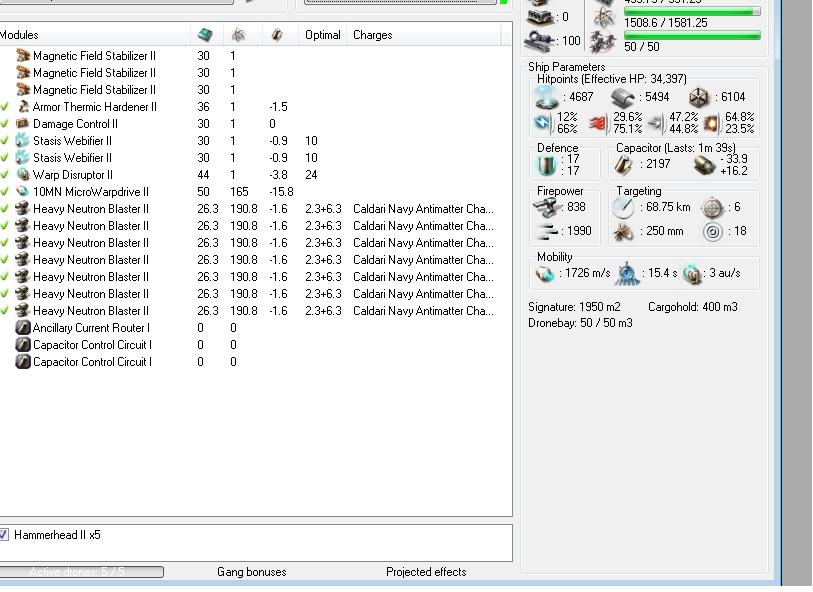Click the explosive resistance icon

[712, 123]
